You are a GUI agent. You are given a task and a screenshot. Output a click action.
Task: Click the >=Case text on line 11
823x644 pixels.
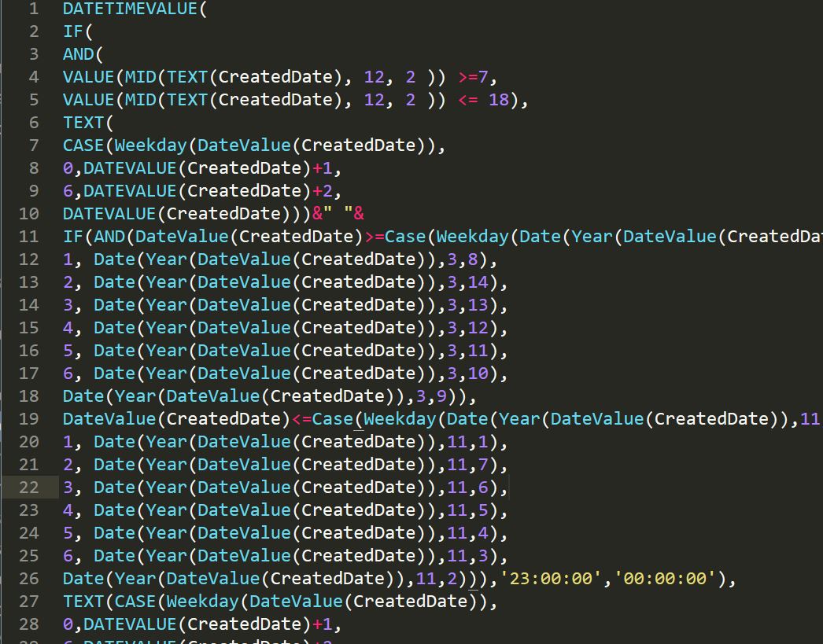(395, 237)
